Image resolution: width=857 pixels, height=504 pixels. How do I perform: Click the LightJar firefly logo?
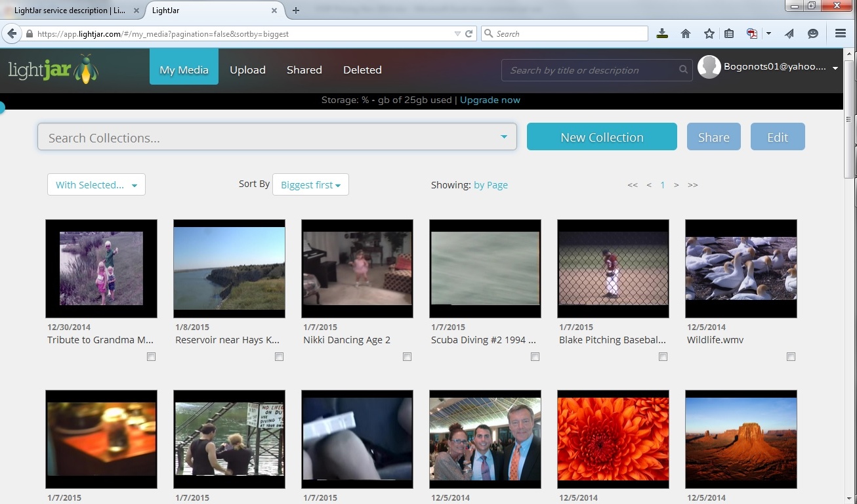54,70
